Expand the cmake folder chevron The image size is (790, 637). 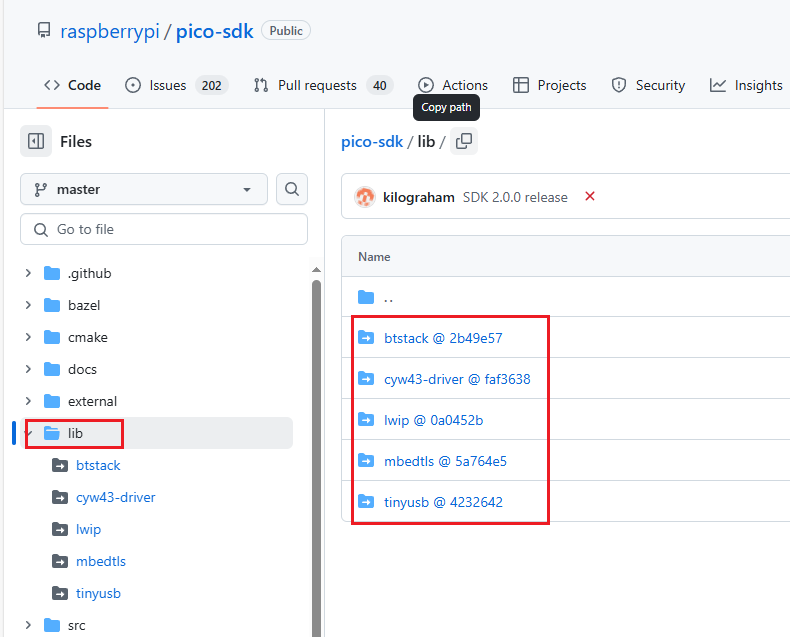[x=28, y=337]
